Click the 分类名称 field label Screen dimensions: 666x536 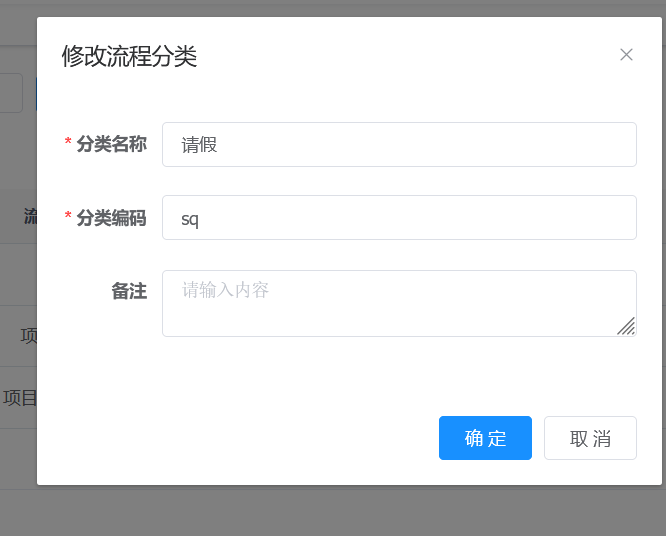tap(111, 144)
